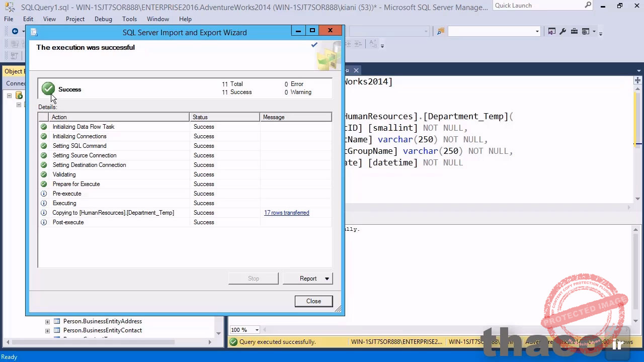The width and height of the screenshot is (644, 362).
Task: Click the table icon beside Person.BusinessEntityContact
Action: 57,330
